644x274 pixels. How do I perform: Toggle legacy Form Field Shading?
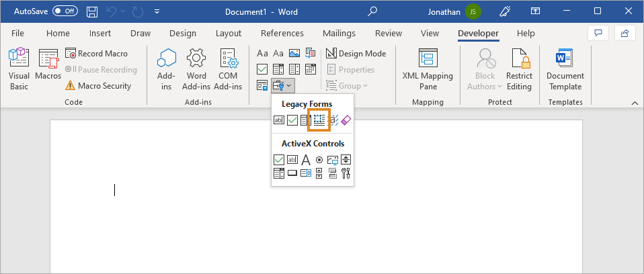334,120
